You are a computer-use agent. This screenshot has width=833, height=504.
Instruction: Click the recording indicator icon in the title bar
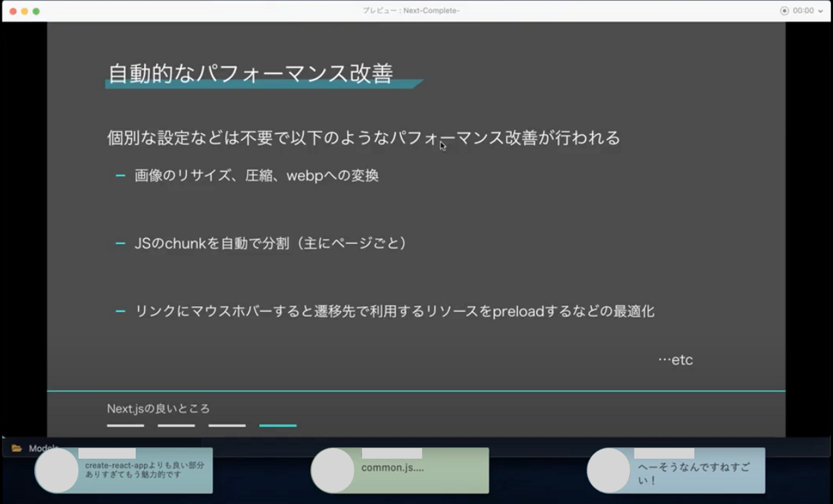pos(784,11)
